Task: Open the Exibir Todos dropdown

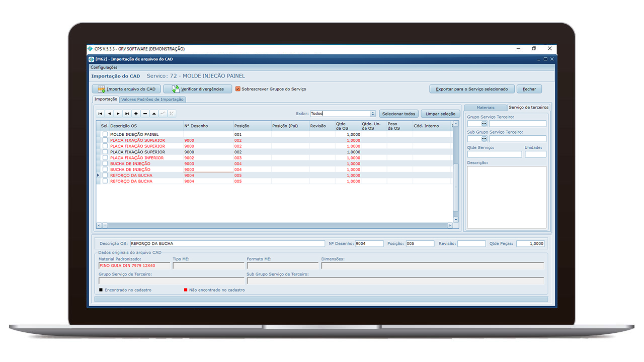Action: click(373, 114)
